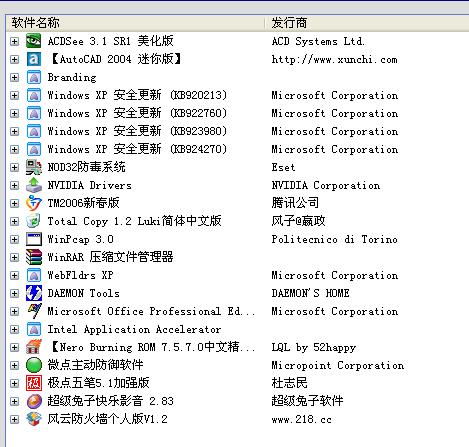Viewport: 469px width, 447px height.
Task: Click publisher 'LQL by 52happy'
Action: tap(314, 347)
